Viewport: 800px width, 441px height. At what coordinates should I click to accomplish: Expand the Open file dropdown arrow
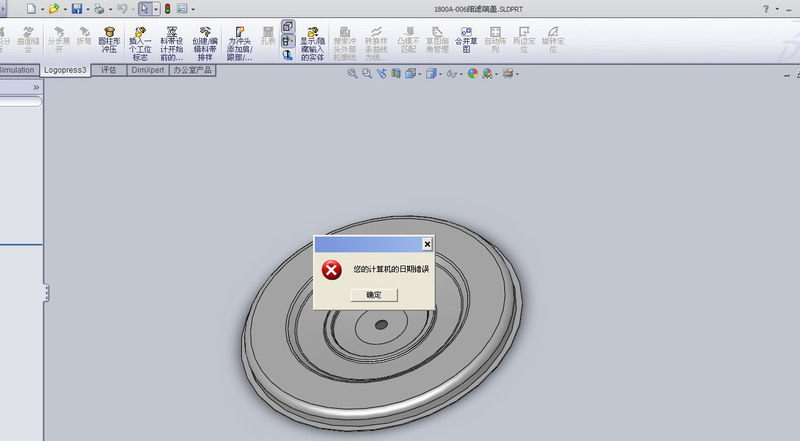[x=65, y=9]
